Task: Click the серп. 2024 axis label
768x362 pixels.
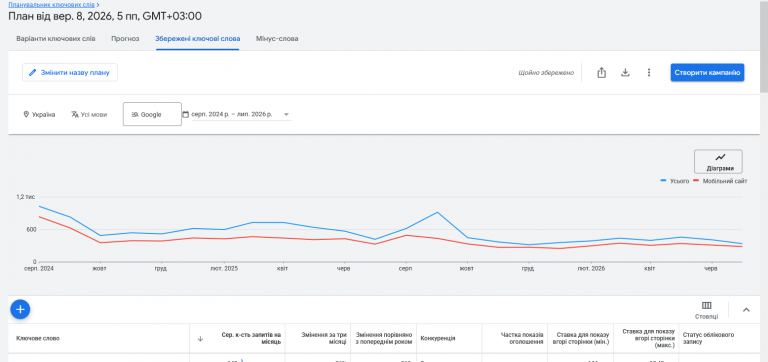Action: tap(39, 269)
